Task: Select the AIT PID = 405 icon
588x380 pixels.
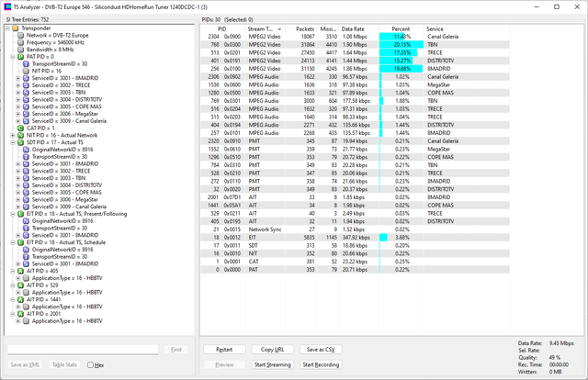Action: tap(20, 271)
